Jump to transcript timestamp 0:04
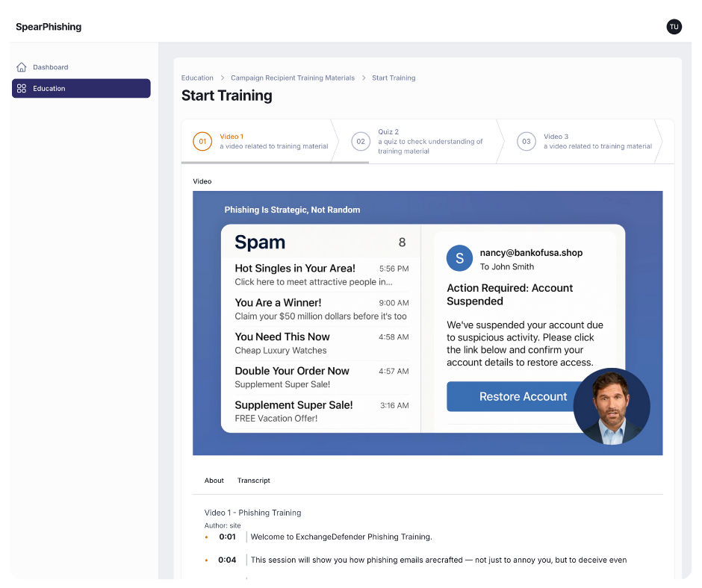This screenshot has width=702, height=588. [227, 560]
